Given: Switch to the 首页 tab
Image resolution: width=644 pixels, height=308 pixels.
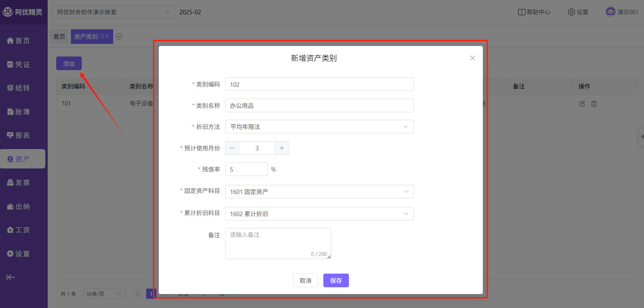Looking at the screenshot, I should pyautogui.click(x=59, y=36).
